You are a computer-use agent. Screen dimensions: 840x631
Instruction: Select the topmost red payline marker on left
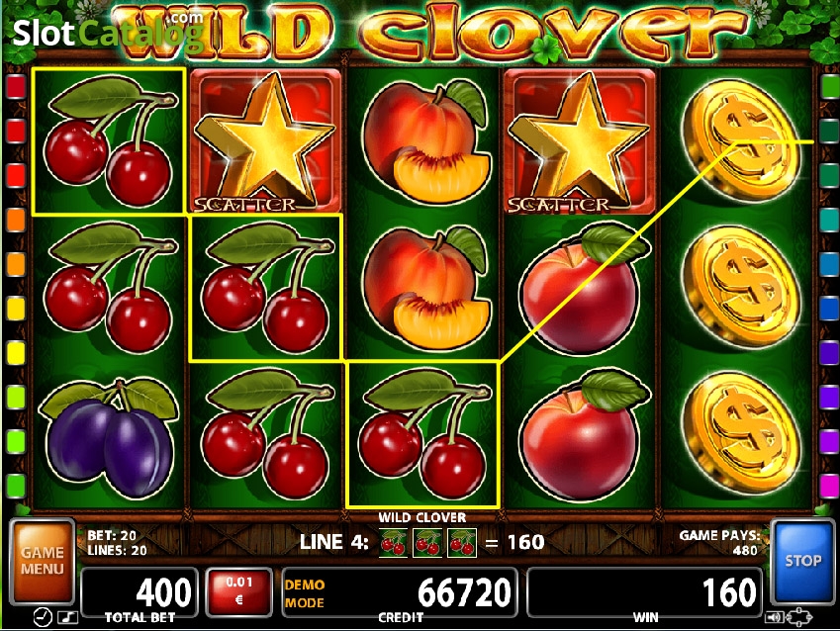16,87
